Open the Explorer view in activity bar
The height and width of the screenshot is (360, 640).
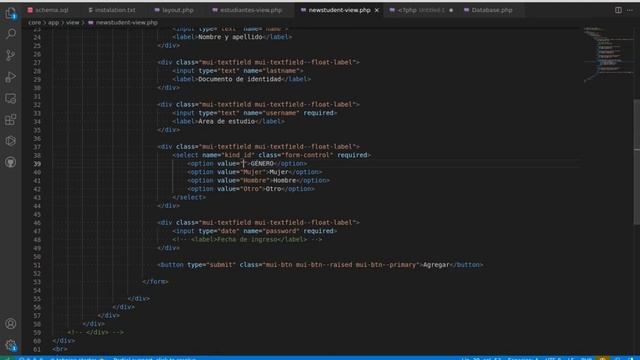coord(11,13)
